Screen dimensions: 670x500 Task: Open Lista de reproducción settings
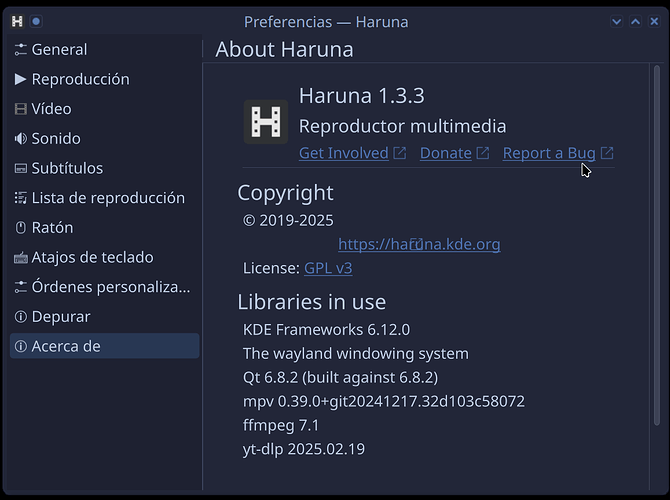pos(104,198)
